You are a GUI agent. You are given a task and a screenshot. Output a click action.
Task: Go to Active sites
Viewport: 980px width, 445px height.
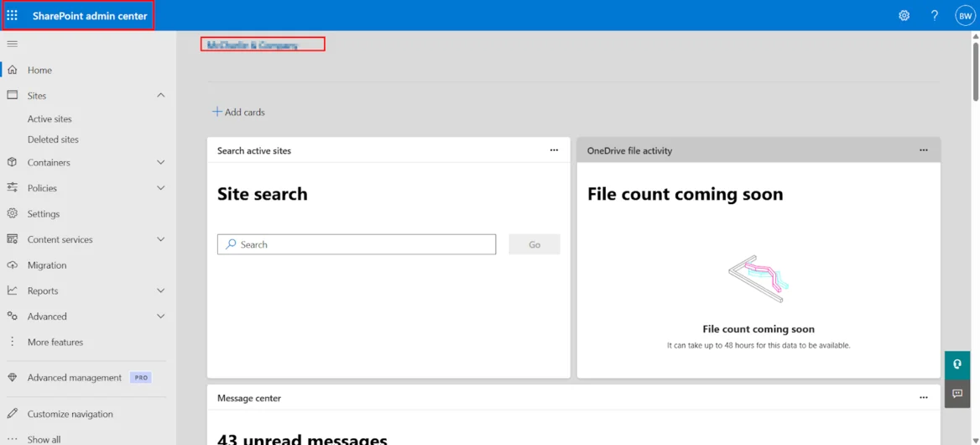[50, 118]
